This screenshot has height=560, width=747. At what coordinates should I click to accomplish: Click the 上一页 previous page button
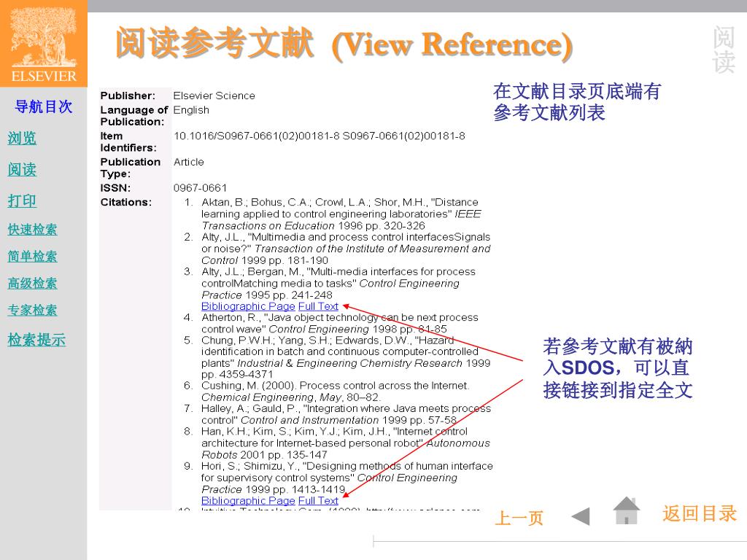[x=519, y=518]
